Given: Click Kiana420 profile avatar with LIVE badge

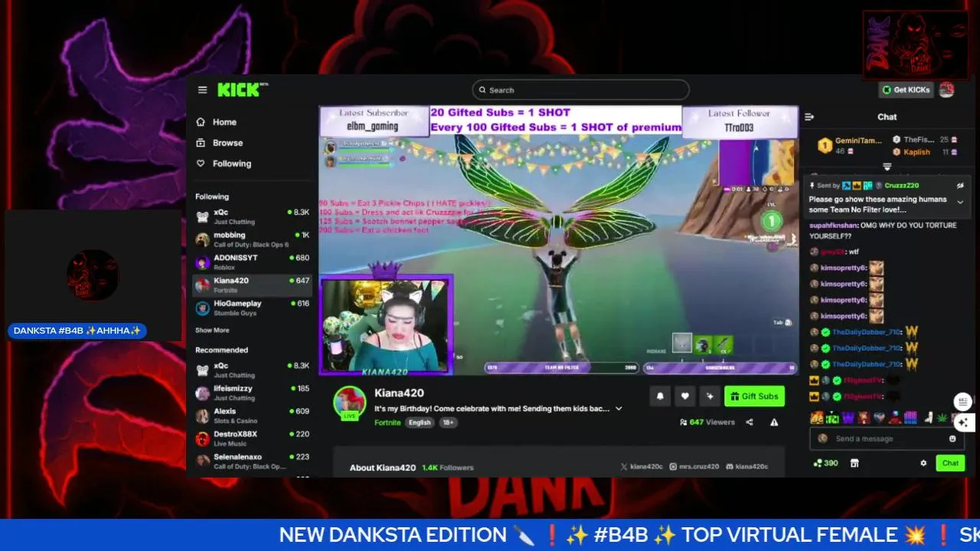Looking at the screenshot, I should point(349,403).
